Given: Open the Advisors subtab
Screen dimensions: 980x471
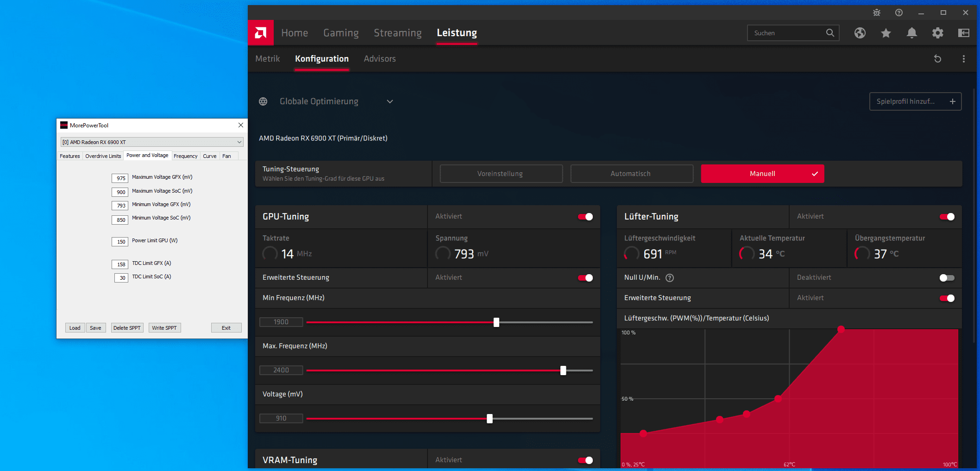Looking at the screenshot, I should point(380,59).
